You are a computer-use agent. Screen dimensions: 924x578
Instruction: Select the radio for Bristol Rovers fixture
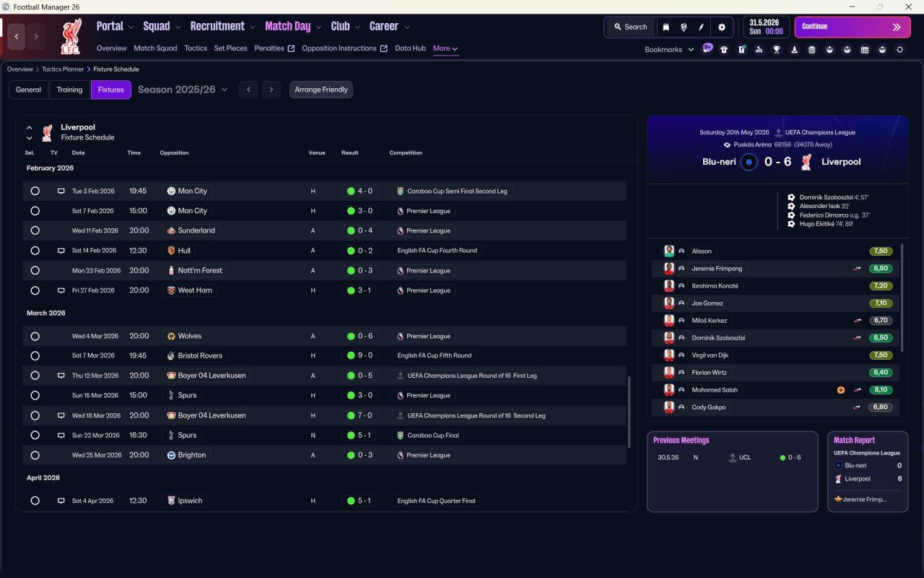35,356
